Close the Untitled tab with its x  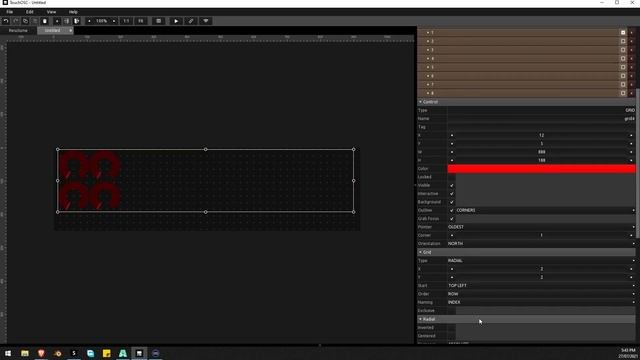click(x=70, y=31)
